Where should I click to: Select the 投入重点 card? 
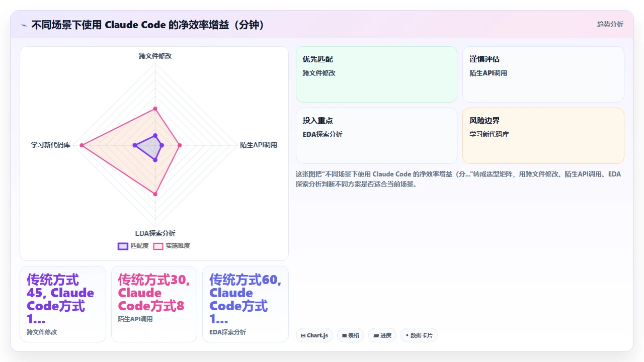point(376,136)
